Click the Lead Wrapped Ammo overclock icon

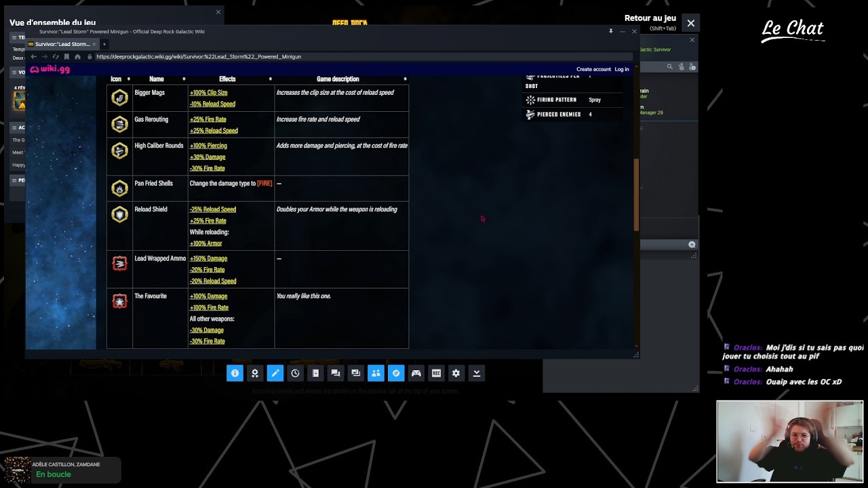tap(119, 263)
